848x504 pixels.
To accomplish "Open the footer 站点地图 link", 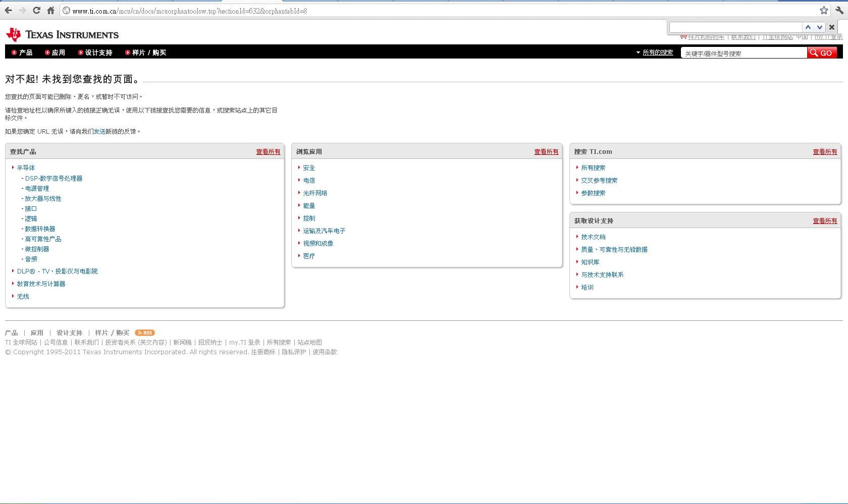I will point(309,343).
